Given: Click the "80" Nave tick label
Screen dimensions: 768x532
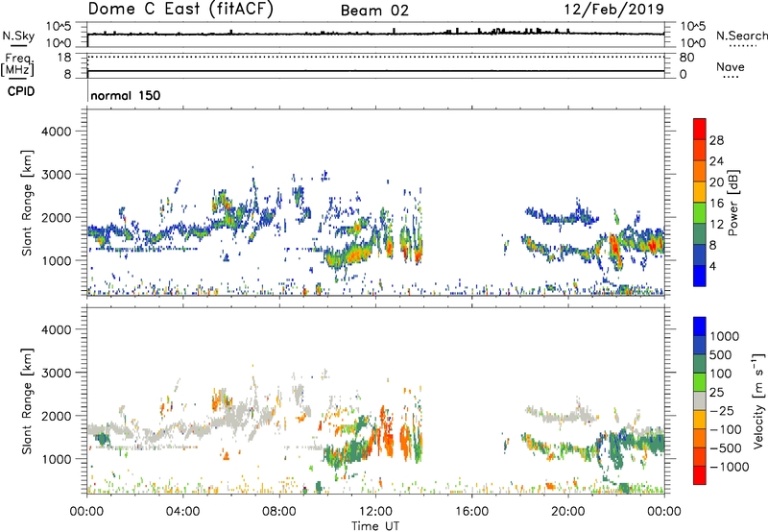Looking at the screenshot, I should 686,58.
